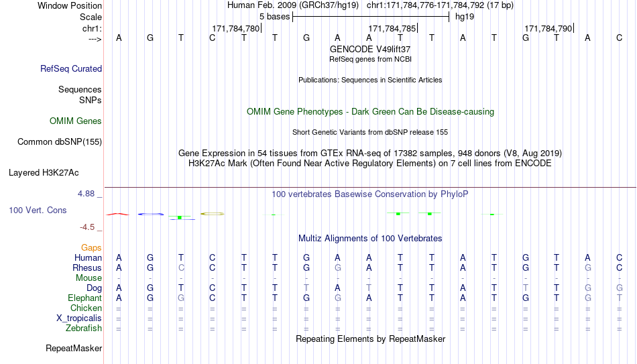Open the RefSeq Curated track label
This screenshot has width=637, height=364.
click(70, 68)
